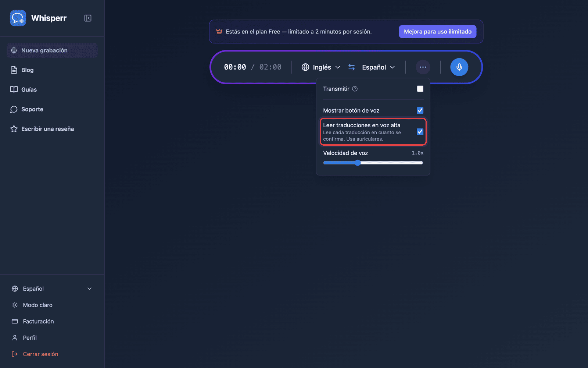This screenshot has height=368, width=588.
Task: Adjust the Velocidad de voz slider handle
Action: click(x=358, y=163)
